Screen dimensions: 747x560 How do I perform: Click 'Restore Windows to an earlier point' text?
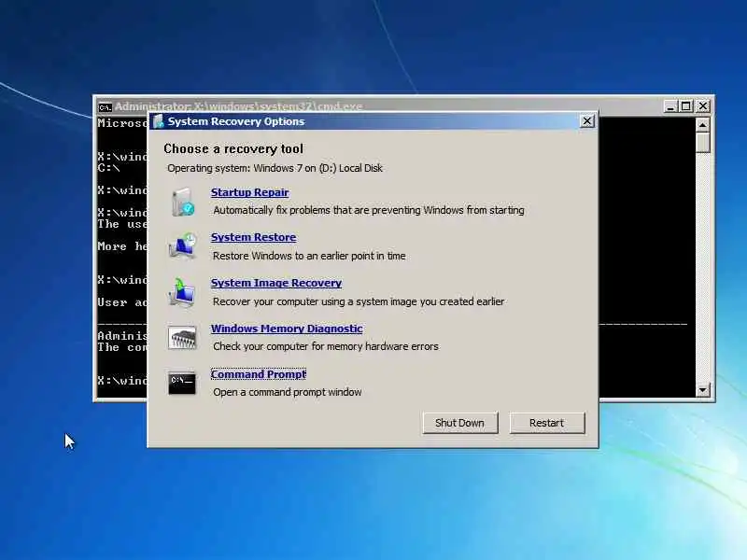(x=309, y=256)
